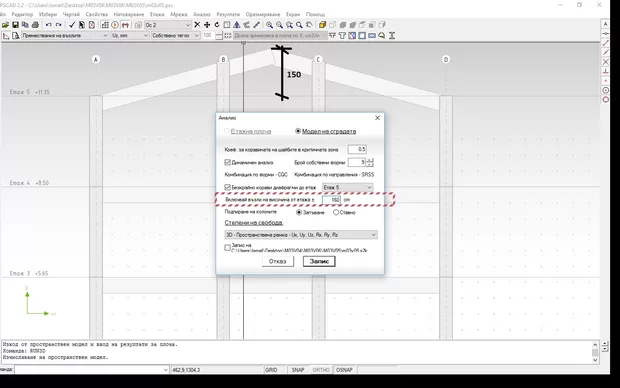Click the yellow 3D cube view icon
This screenshot has width=620, height=388.
pos(322,25)
